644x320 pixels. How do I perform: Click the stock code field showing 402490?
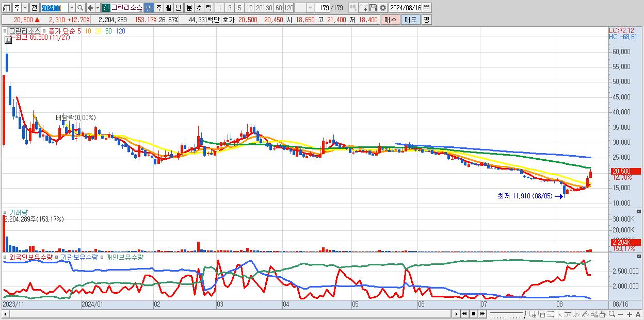[54, 8]
